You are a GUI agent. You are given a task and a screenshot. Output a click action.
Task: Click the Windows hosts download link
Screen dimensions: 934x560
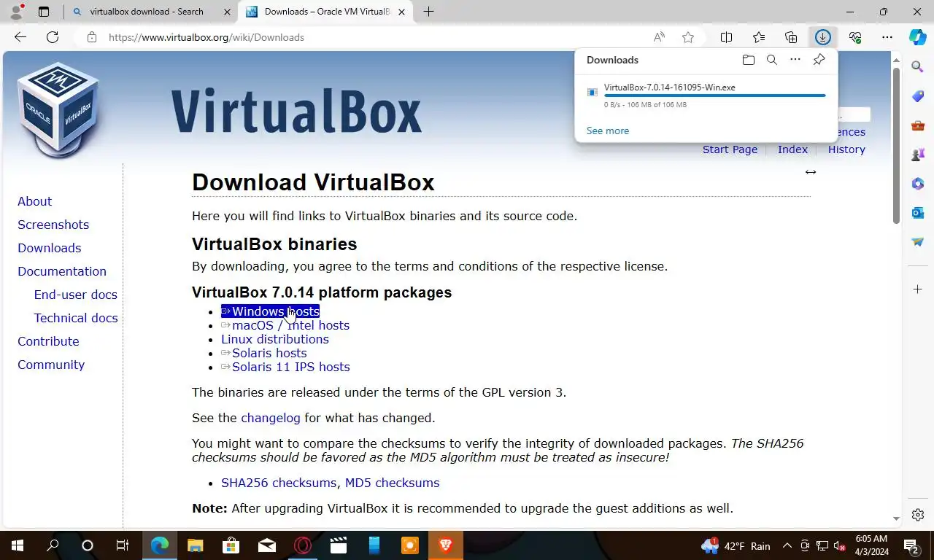pos(270,311)
